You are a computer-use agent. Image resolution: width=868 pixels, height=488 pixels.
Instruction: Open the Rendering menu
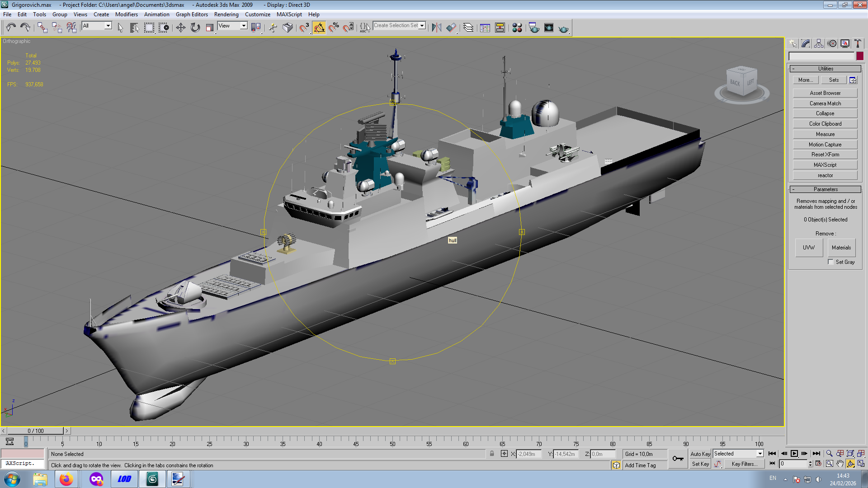pyautogui.click(x=226, y=14)
